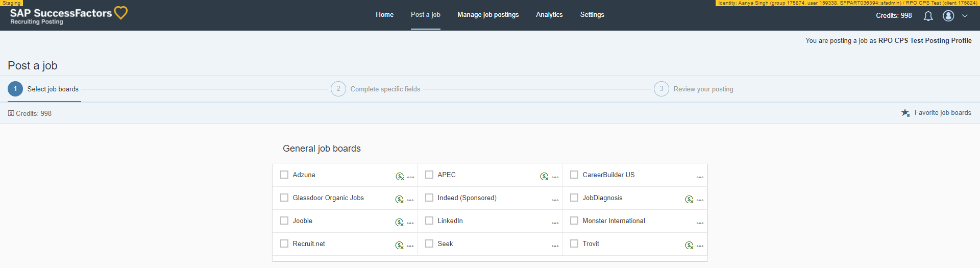
Task: Open the notifications bell icon
Action: 928,16
